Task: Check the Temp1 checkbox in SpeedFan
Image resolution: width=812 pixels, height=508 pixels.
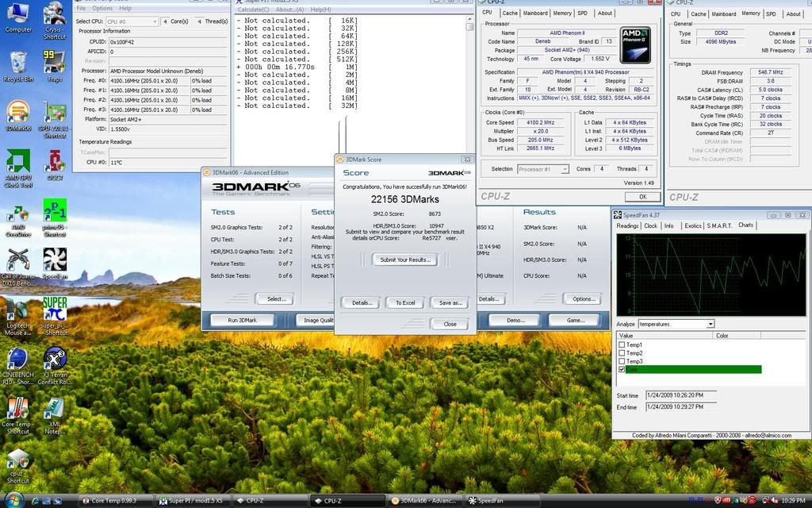Action: (622, 344)
